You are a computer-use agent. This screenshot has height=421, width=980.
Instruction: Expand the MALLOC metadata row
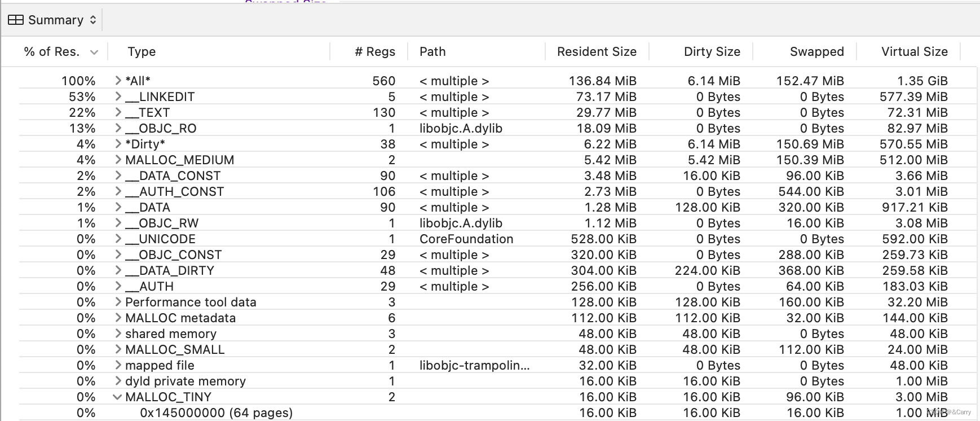118,318
